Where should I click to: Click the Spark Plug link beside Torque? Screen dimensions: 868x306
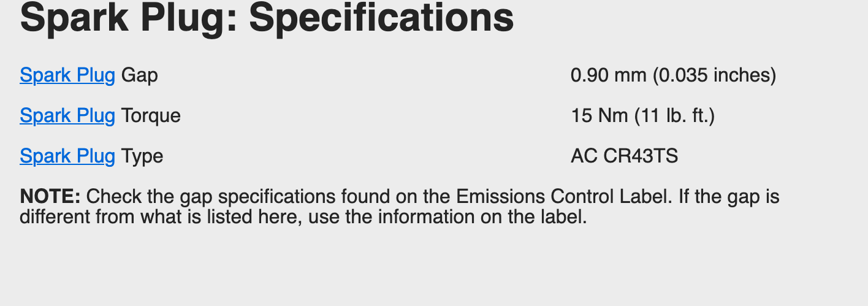[x=67, y=115]
